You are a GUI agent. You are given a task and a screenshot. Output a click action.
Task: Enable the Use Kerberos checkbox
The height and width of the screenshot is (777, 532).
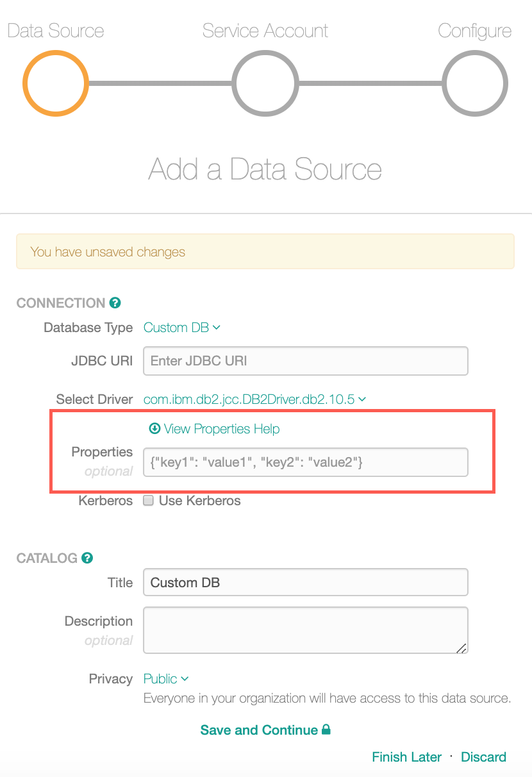click(148, 501)
